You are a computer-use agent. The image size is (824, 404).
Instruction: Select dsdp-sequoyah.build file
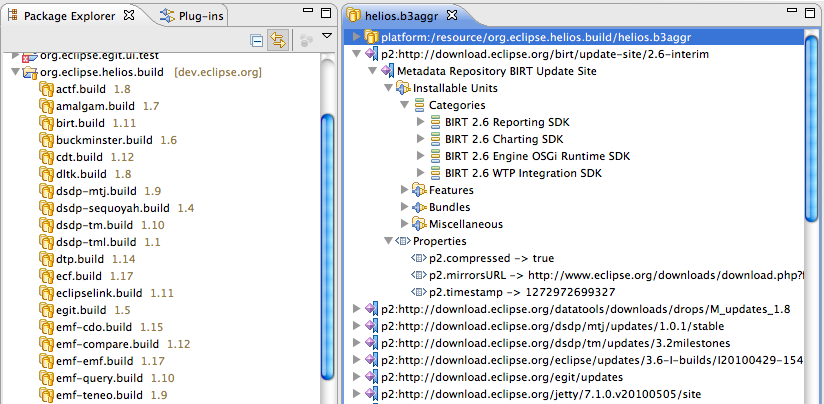112,208
